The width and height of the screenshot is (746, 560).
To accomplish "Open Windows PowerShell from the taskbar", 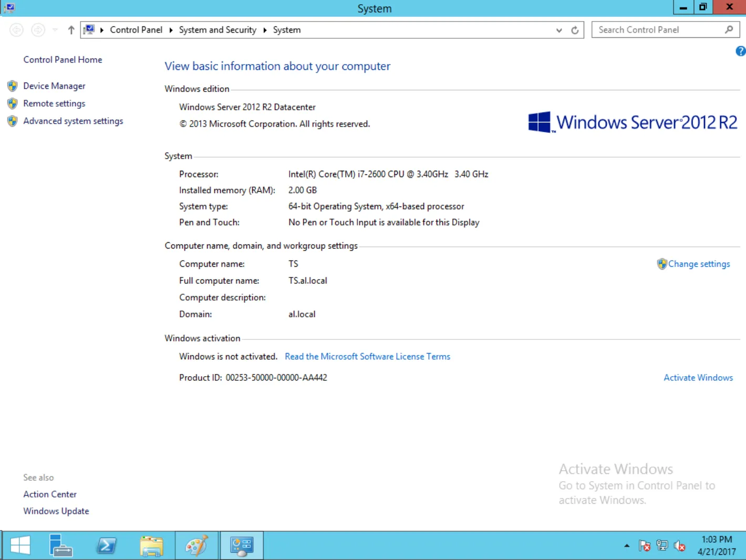I will coord(107,545).
